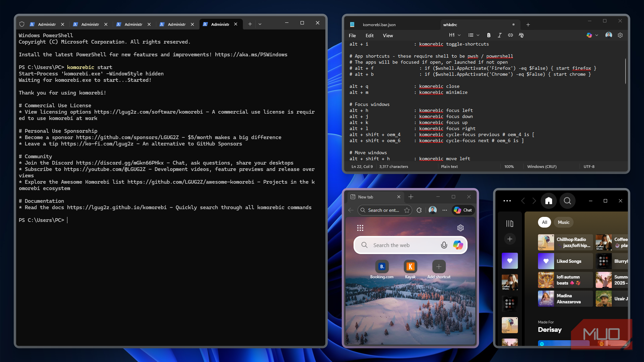Open Your Library icon in Spotify sidebar
This screenshot has width=644, height=362.
pos(509,224)
